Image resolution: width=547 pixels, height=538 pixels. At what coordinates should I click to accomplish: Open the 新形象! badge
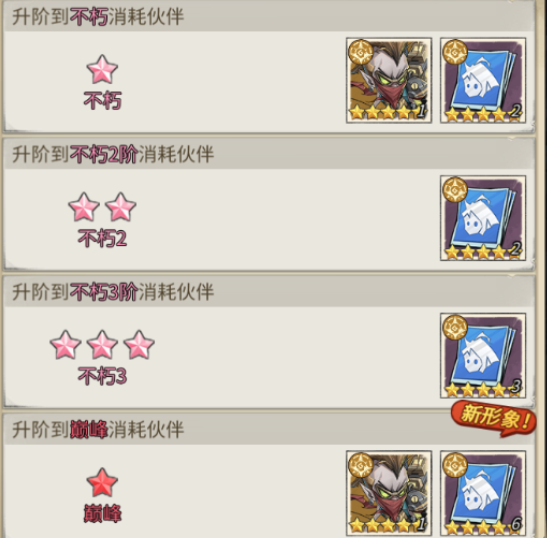(494, 418)
